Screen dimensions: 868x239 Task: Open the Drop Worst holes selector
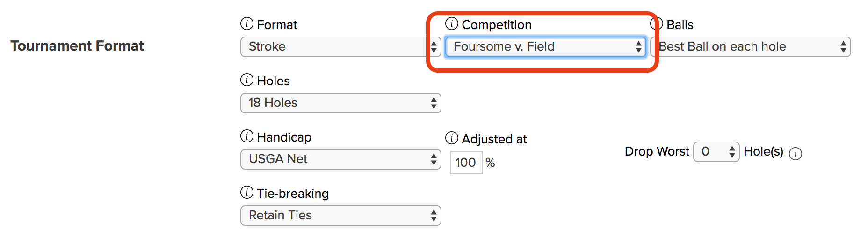click(x=716, y=152)
